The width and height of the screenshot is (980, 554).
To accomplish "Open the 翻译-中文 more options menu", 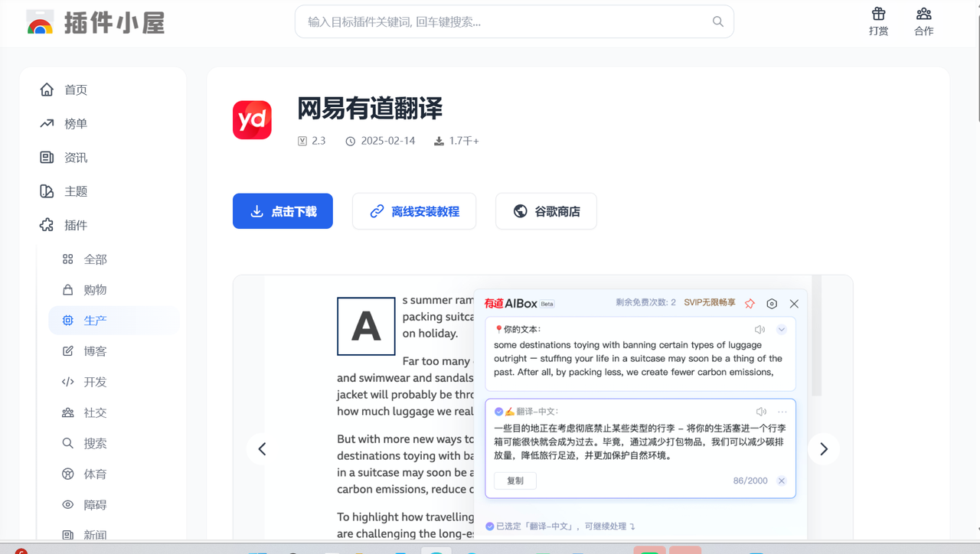I will (782, 411).
